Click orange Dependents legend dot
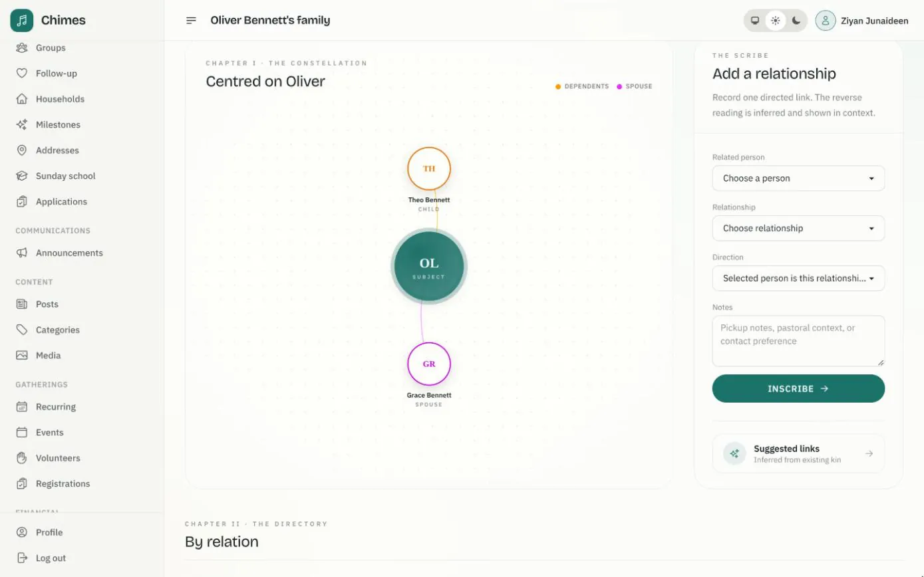This screenshot has width=924, height=577. click(558, 86)
